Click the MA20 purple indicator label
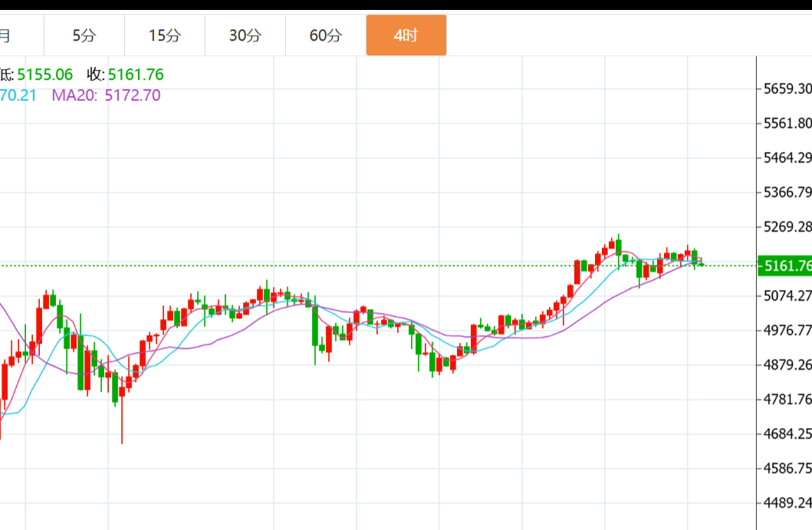The width and height of the screenshot is (812, 530). pos(106,96)
